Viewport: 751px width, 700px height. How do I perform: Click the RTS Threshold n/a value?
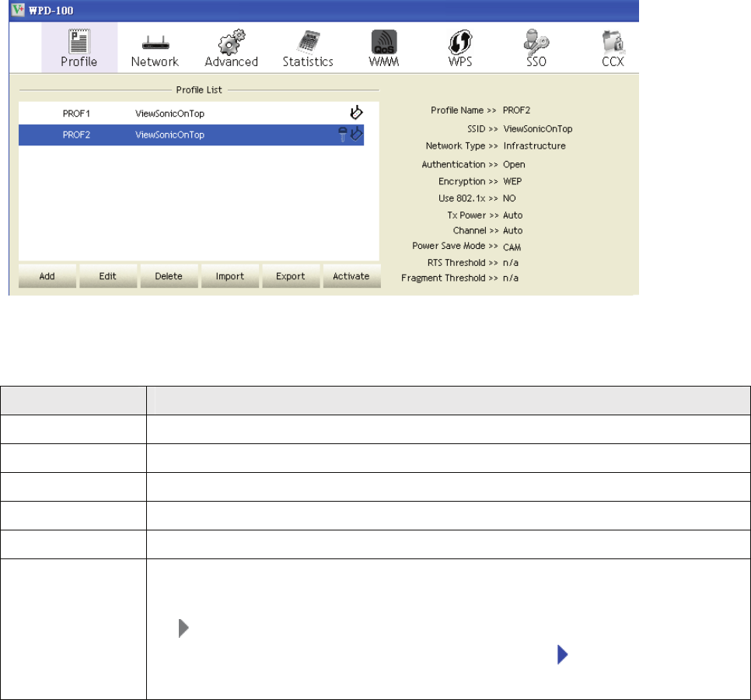click(511, 263)
